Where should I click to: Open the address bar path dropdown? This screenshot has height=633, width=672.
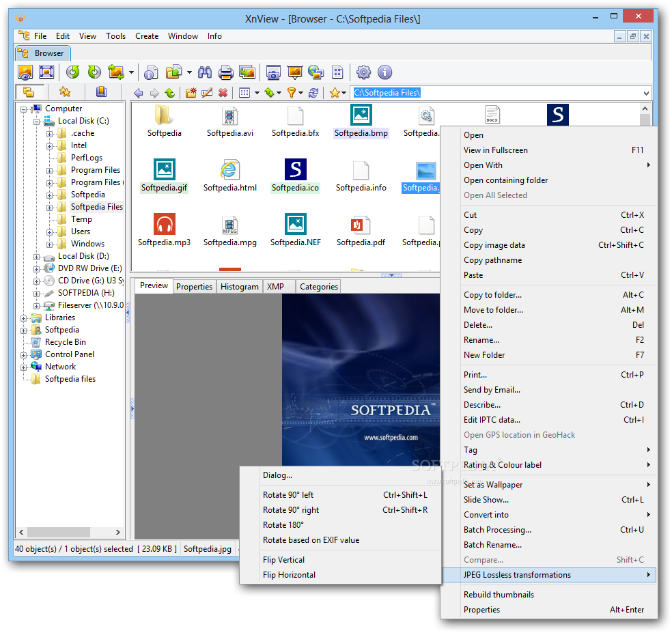[646, 93]
